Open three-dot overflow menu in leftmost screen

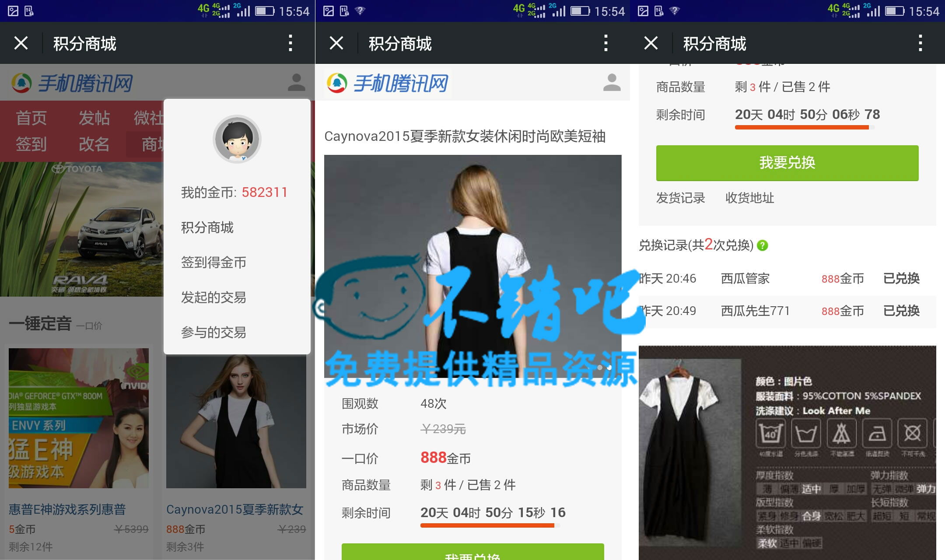point(290,43)
